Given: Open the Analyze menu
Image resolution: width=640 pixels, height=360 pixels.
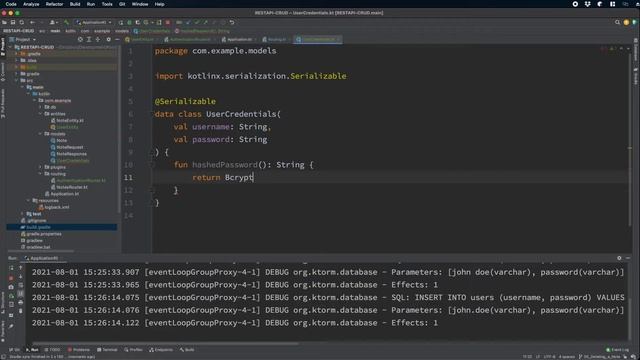Looking at the screenshot, I should point(31,4).
